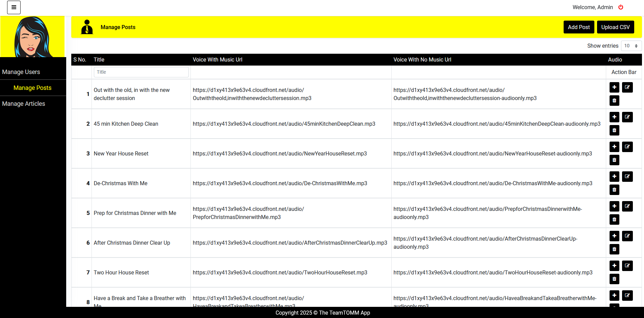Edit the New Year House Reset post
This screenshot has height=318, width=644.
pyautogui.click(x=627, y=147)
